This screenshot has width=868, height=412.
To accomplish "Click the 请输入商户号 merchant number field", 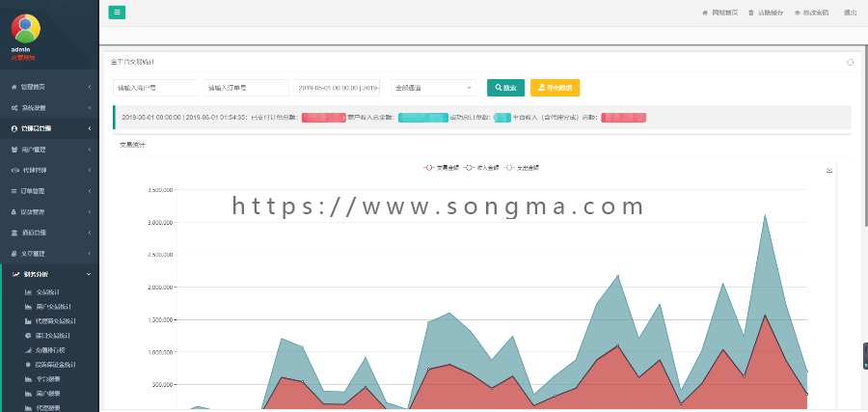I will (x=155, y=88).
